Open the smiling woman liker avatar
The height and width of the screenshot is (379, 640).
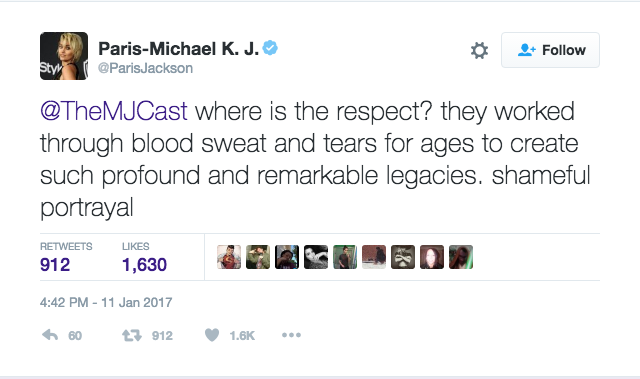(432, 257)
